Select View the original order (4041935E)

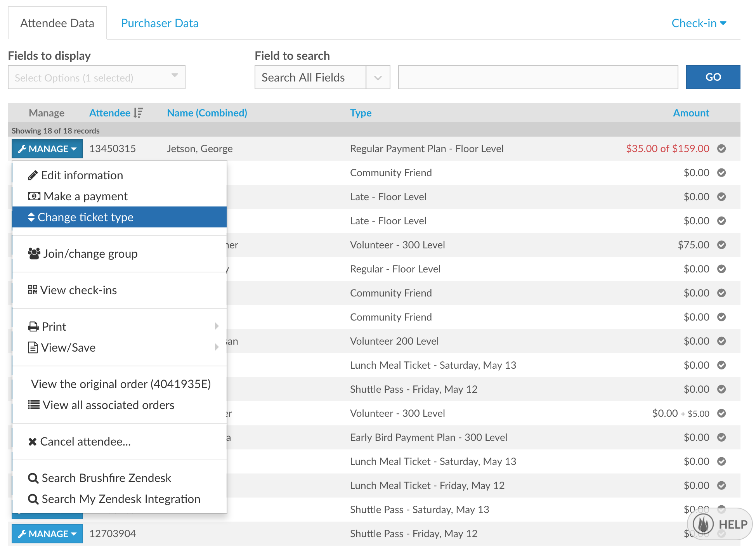click(x=120, y=384)
